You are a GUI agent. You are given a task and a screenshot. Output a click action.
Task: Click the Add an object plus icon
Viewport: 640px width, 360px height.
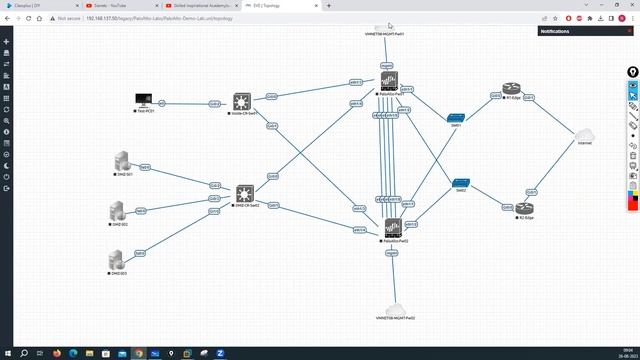coord(6,42)
